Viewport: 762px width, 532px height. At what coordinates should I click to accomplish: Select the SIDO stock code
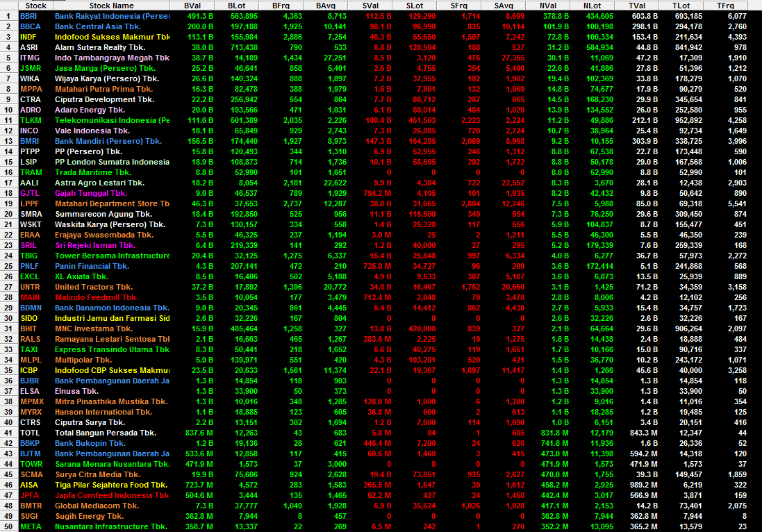tap(28, 319)
